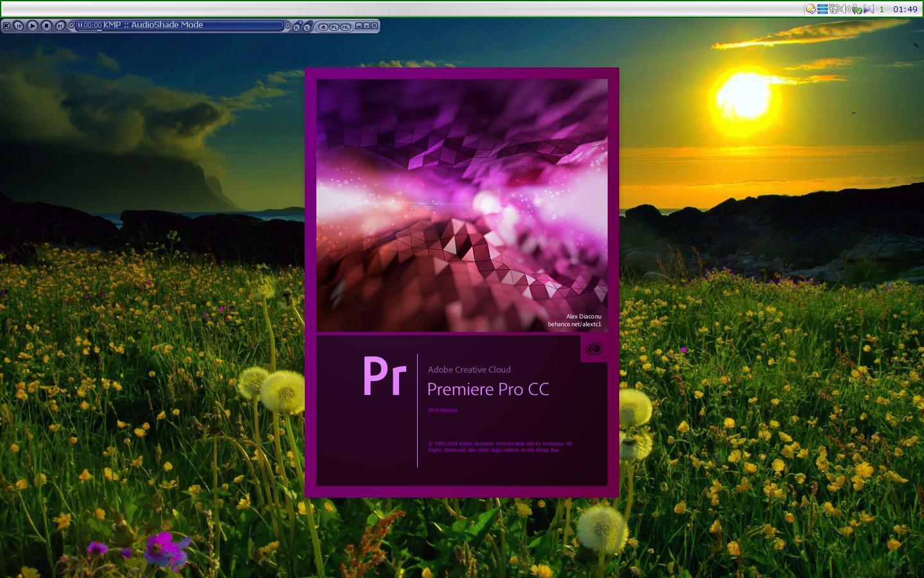Image resolution: width=924 pixels, height=578 pixels.
Task: Click the K logo icon in KMP
Action: click(6, 26)
